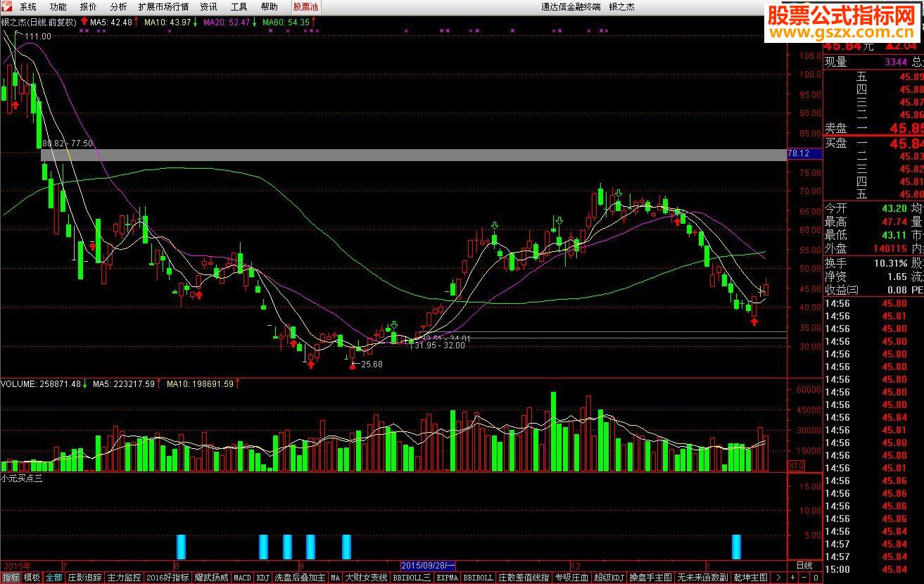Open the 分析 menu
Viewport: 924px width, 584px height.
pyautogui.click(x=118, y=6)
